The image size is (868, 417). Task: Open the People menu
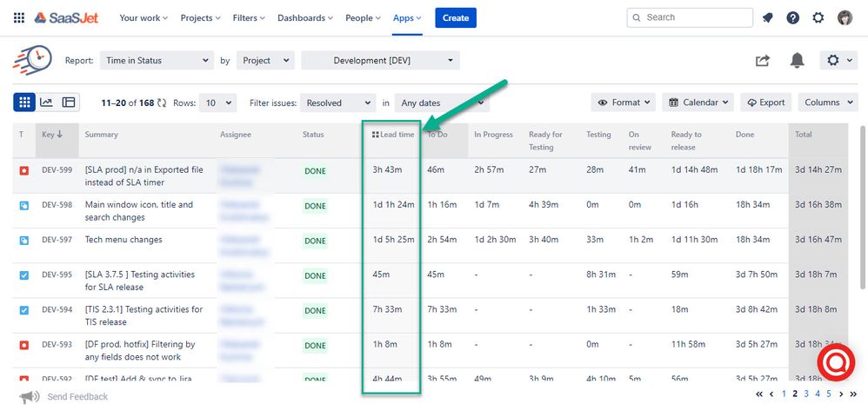tap(364, 17)
